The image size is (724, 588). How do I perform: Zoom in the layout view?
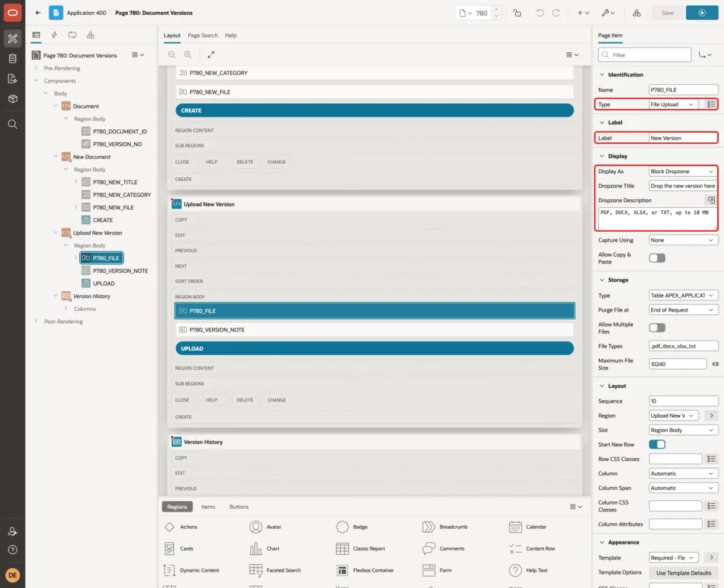pos(187,54)
